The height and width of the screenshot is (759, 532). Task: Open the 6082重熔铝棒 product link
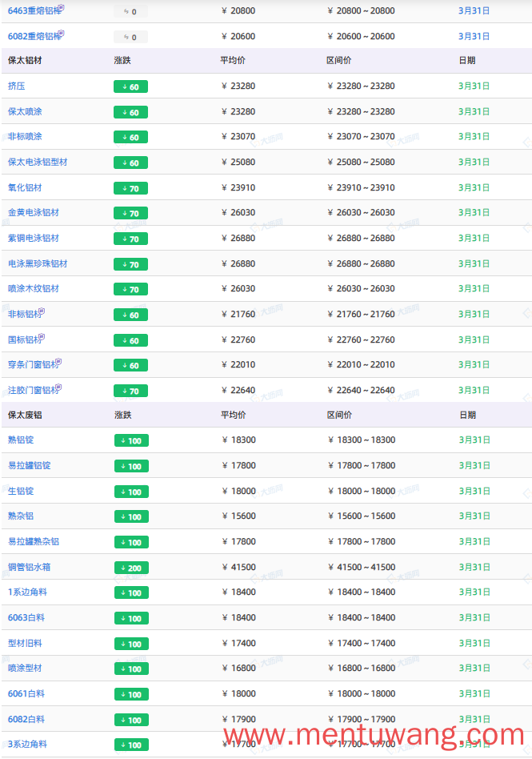point(34,36)
